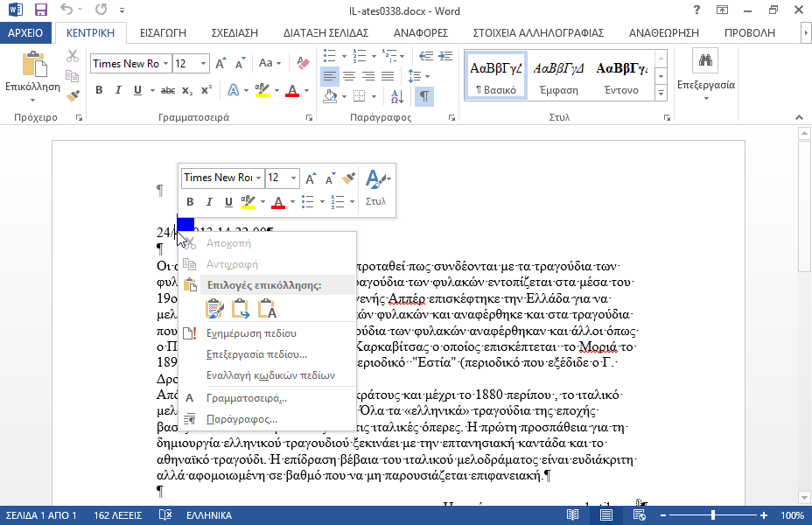The height and width of the screenshot is (525, 812).
Task: Decrease font size in the ribbon
Action: coord(240,64)
